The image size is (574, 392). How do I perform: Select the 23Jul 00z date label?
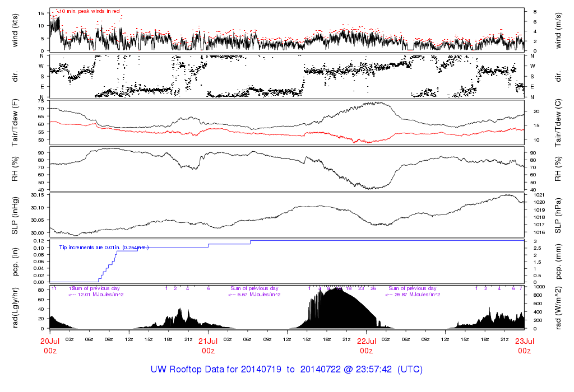pos(524,347)
